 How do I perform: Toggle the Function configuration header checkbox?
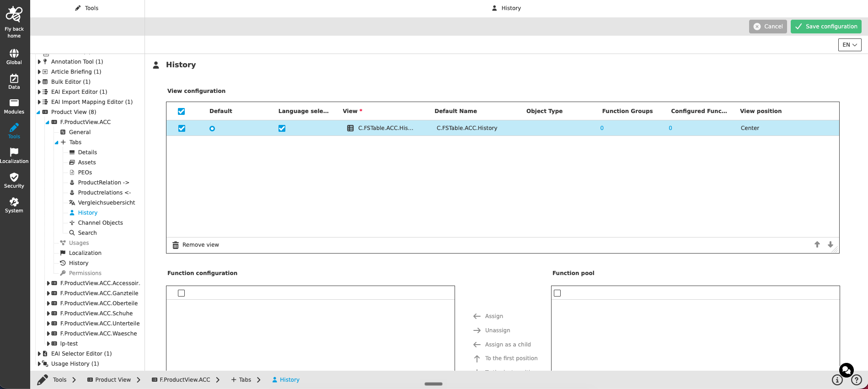click(181, 293)
